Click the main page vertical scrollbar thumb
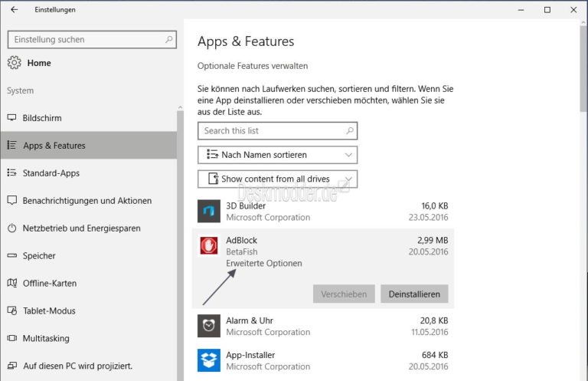This screenshot has height=381, width=588. 583,69
